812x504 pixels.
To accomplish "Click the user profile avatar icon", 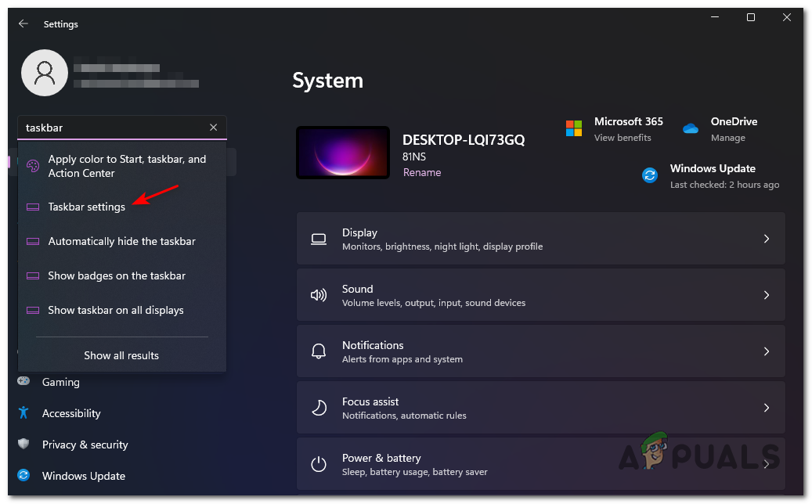I will pyautogui.click(x=45, y=74).
